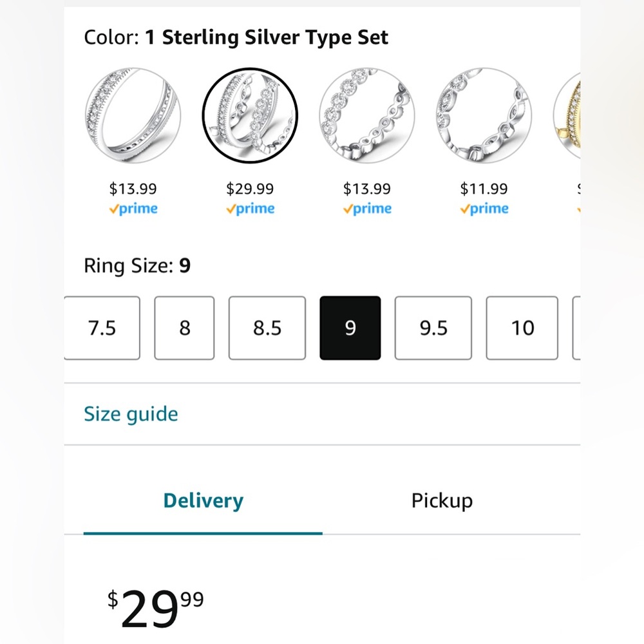Image resolution: width=644 pixels, height=644 pixels.
Task: Pick ring size 8.5
Action: point(267,327)
